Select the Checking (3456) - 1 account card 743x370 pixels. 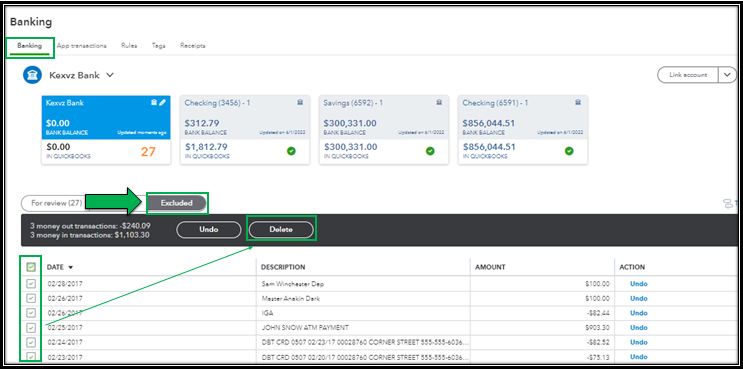(x=245, y=129)
